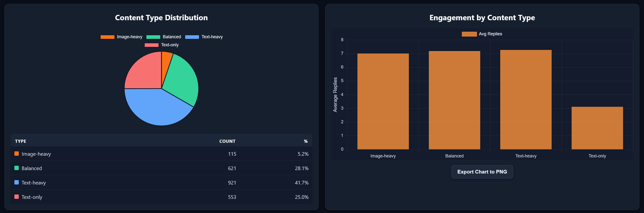Hide the Text-only series via legend
The height and width of the screenshot is (213, 644).
point(162,45)
